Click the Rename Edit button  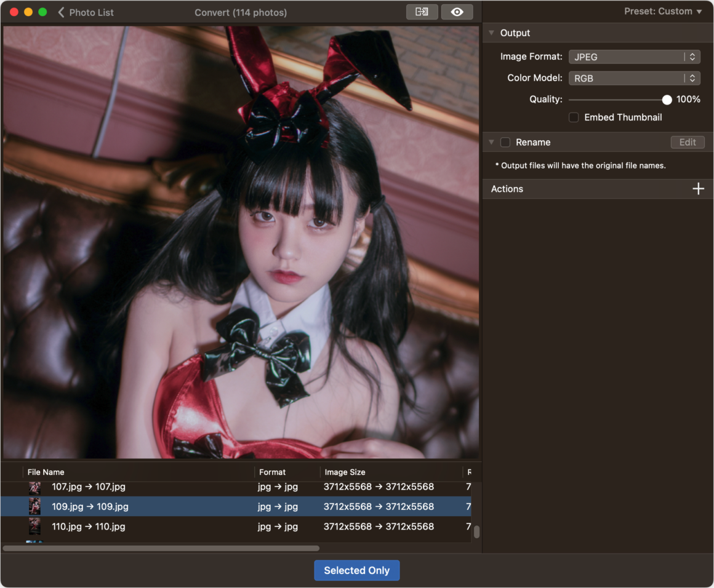tap(687, 142)
